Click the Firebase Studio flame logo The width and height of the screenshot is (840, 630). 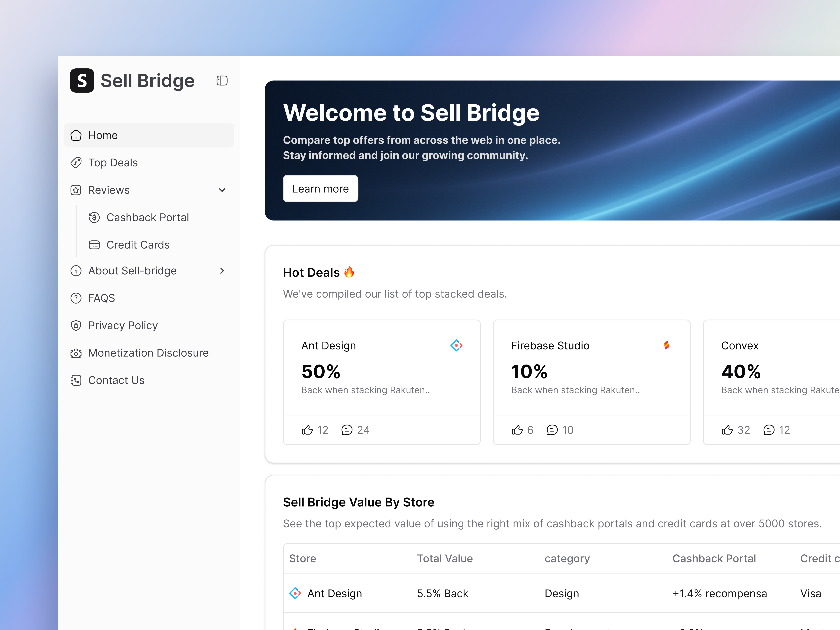pos(666,345)
